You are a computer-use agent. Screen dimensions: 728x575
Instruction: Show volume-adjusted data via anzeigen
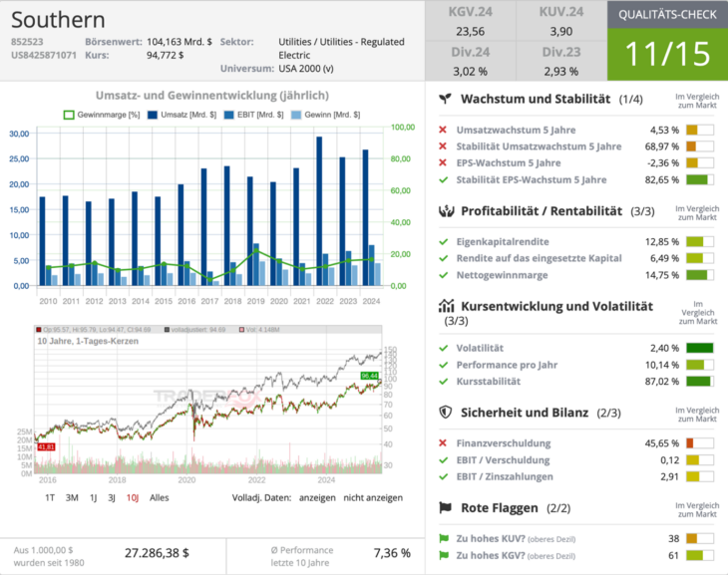pyautogui.click(x=317, y=497)
